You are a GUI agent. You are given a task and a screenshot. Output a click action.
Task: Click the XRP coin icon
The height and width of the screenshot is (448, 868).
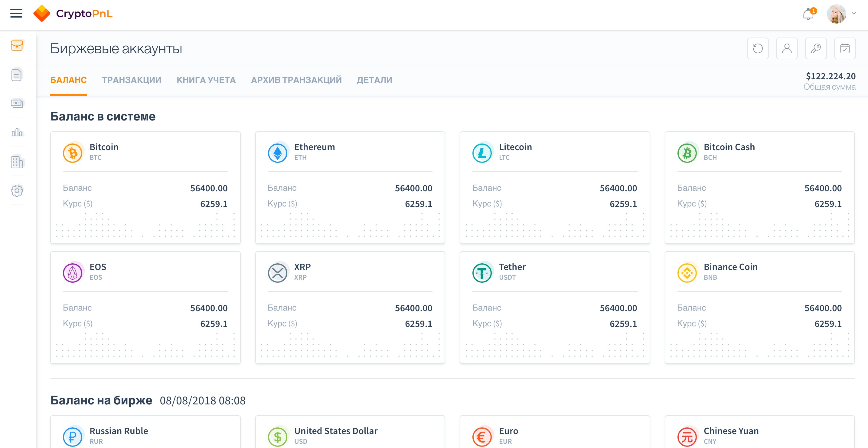pos(278,273)
